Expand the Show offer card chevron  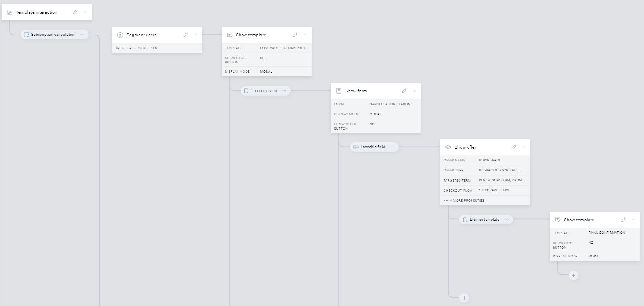(x=524, y=147)
